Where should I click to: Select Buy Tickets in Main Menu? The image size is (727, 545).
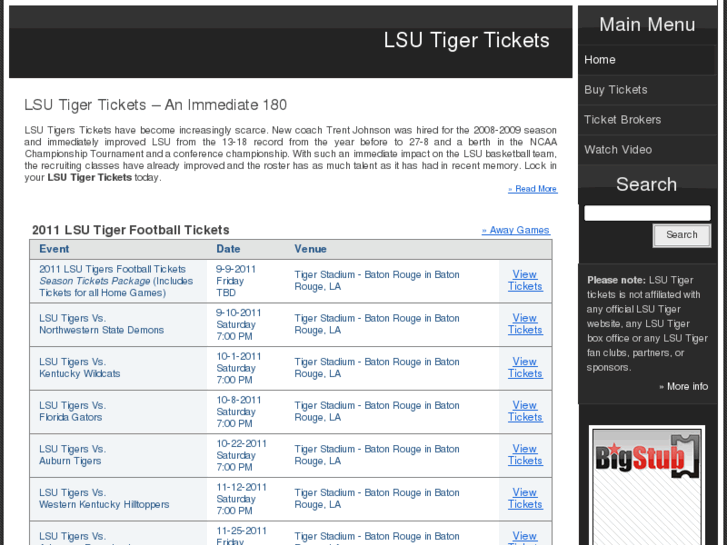coord(616,90)
